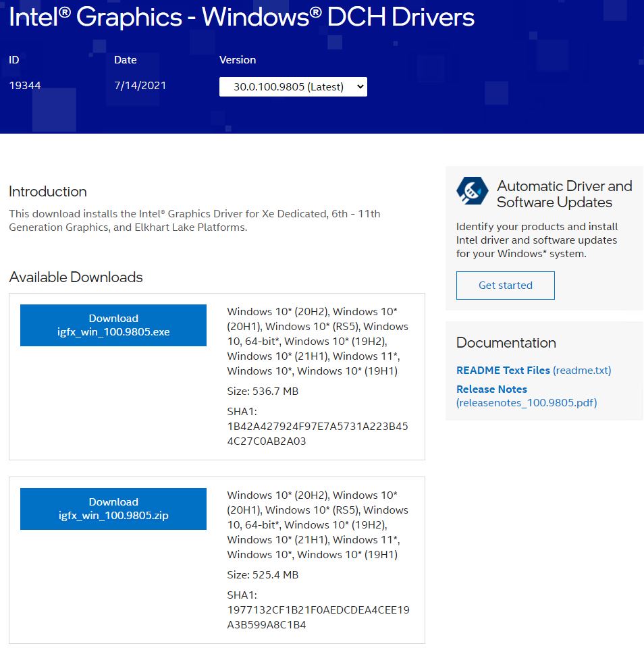Click the ID column label
Screen dimensions: 644x650
14,59
